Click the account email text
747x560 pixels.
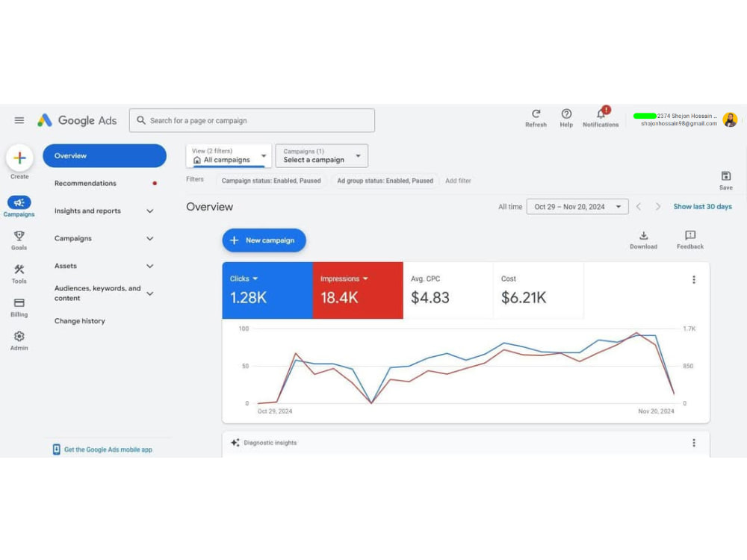coord(679,124)
